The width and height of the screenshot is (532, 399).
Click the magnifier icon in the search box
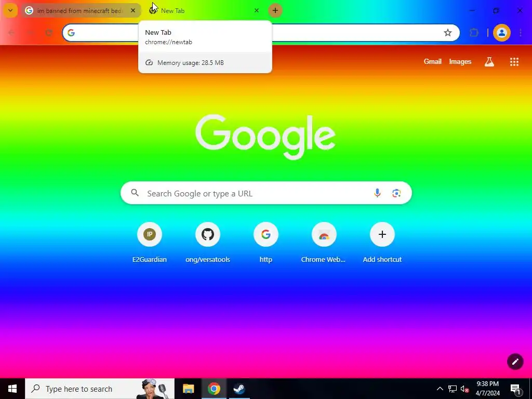tap(135, 193)
